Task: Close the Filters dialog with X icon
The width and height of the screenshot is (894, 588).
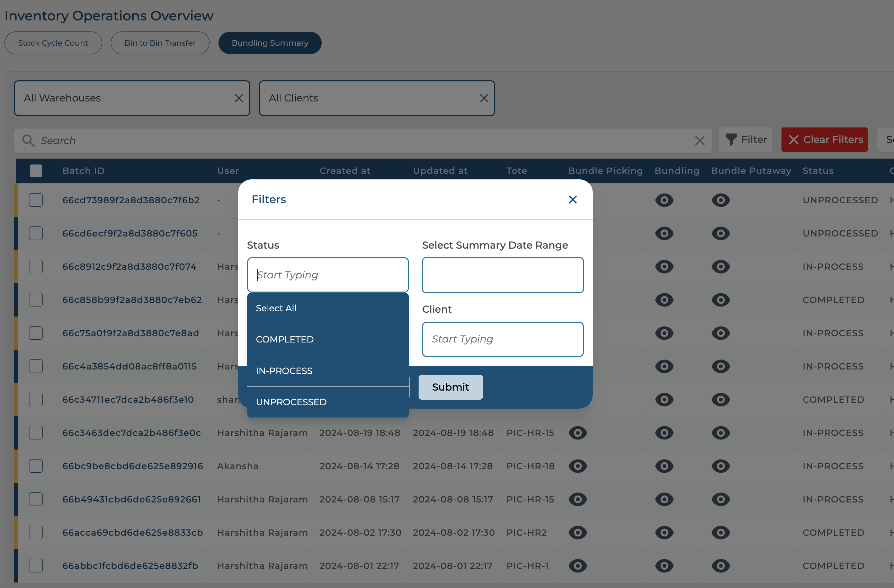Action: pos(572,199)
